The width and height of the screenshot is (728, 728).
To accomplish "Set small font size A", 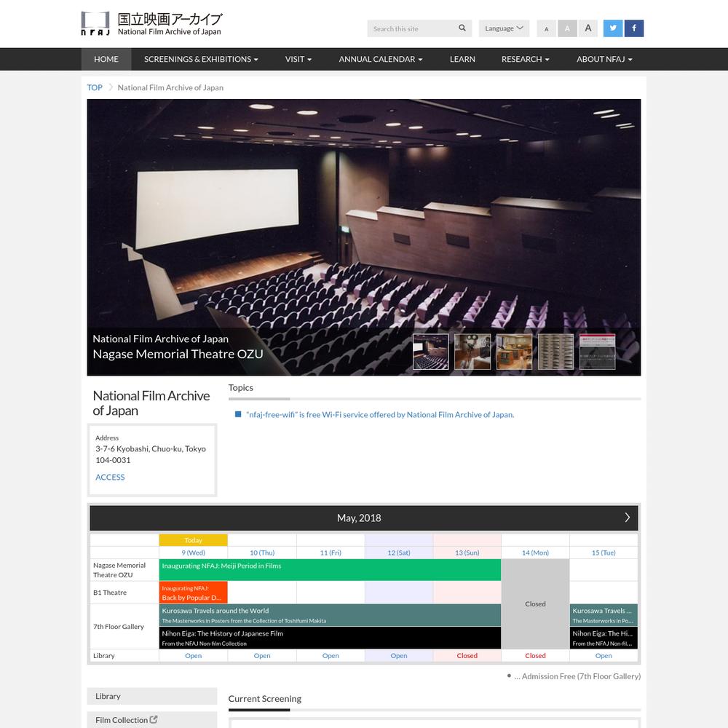I will 547,29.
